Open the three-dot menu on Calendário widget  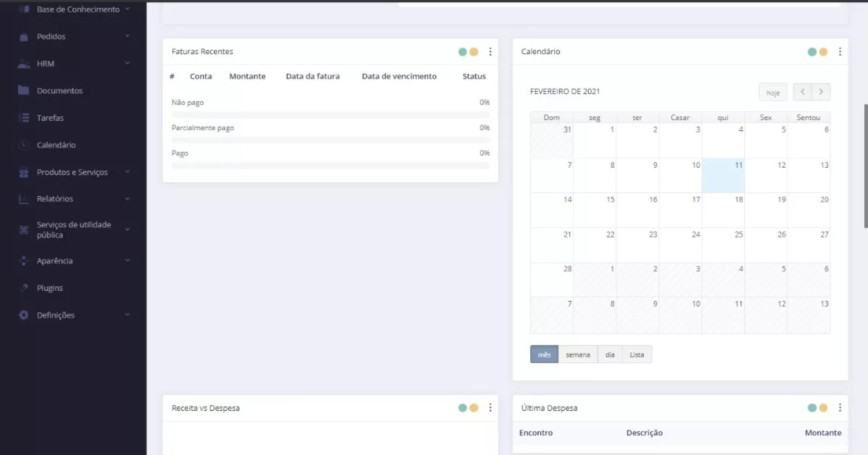pos(840,52)
